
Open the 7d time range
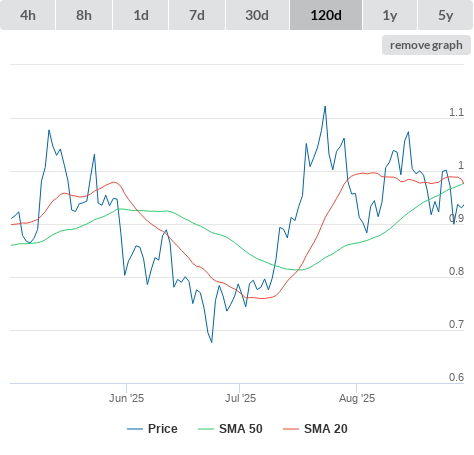[x=197, y=15]
